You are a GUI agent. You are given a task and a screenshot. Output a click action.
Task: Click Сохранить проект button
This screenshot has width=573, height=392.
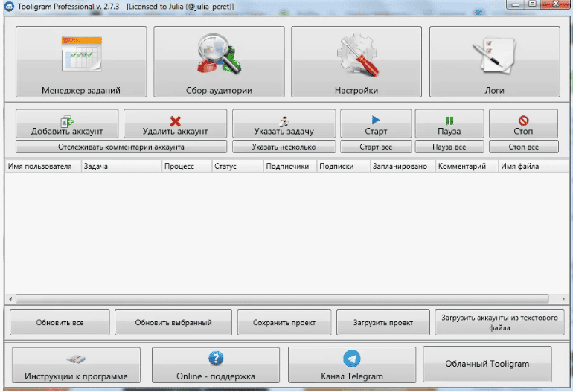[x=284, y=323]
